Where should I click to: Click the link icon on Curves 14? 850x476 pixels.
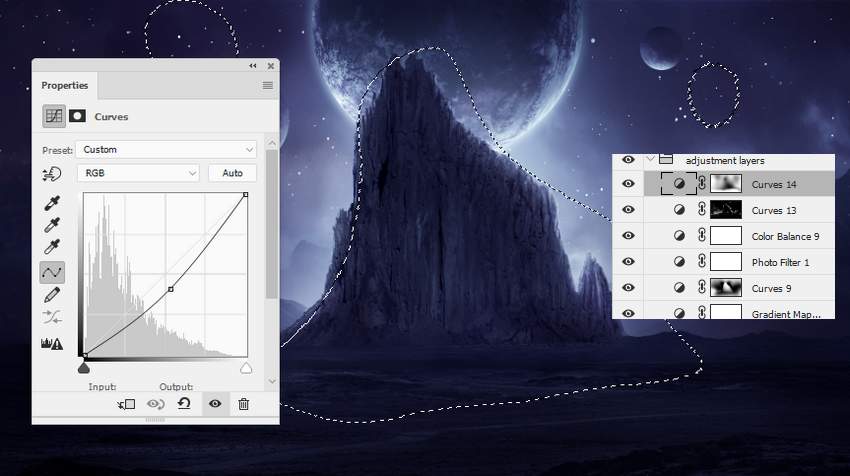pos(701,183)
